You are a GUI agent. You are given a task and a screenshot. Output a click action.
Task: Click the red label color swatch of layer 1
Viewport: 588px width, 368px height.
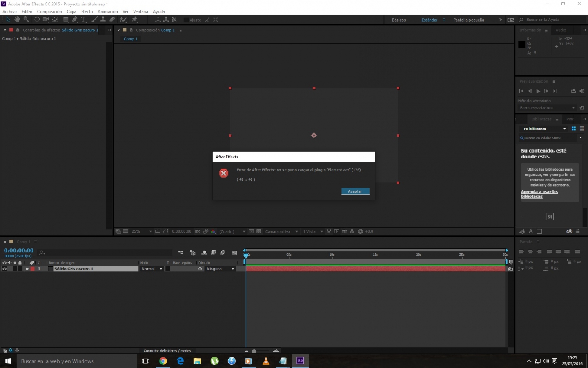[x=33, y=269]
